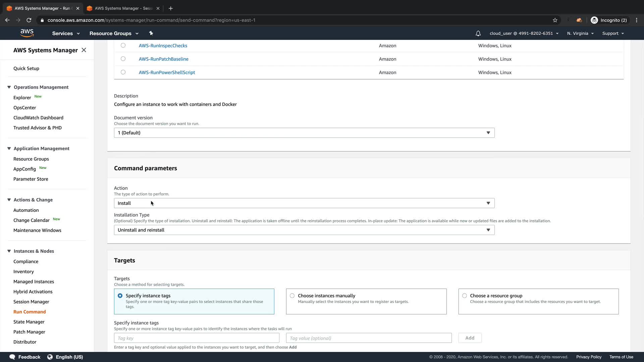Open the AWS-RunPowerShellScript document link
Viewport: 644px width, 362px height.
pyautogui.click(x=167, y=72)
